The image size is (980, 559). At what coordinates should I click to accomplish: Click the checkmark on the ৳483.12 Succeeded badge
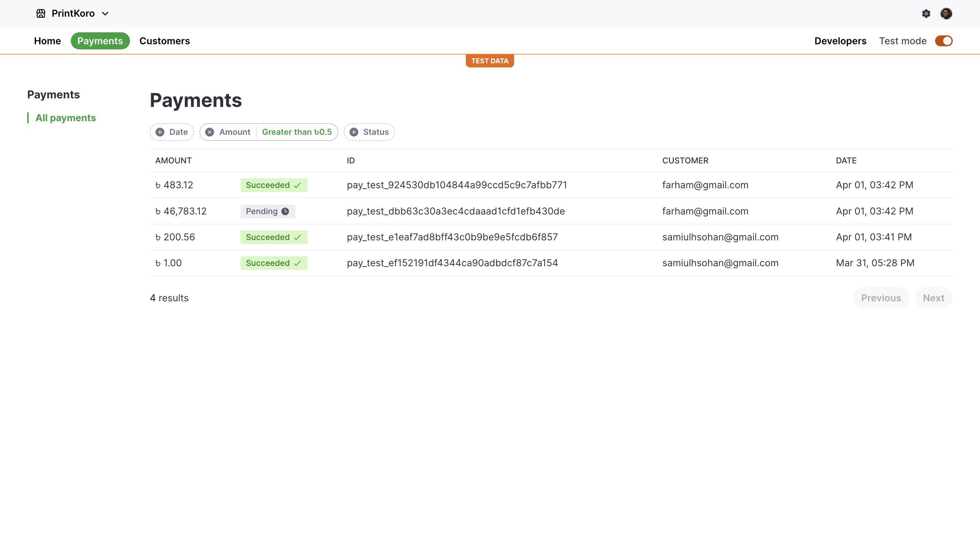click(297, 185)
